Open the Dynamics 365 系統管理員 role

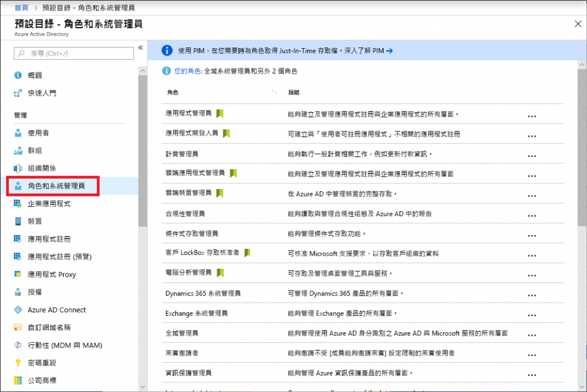(203, 293)
